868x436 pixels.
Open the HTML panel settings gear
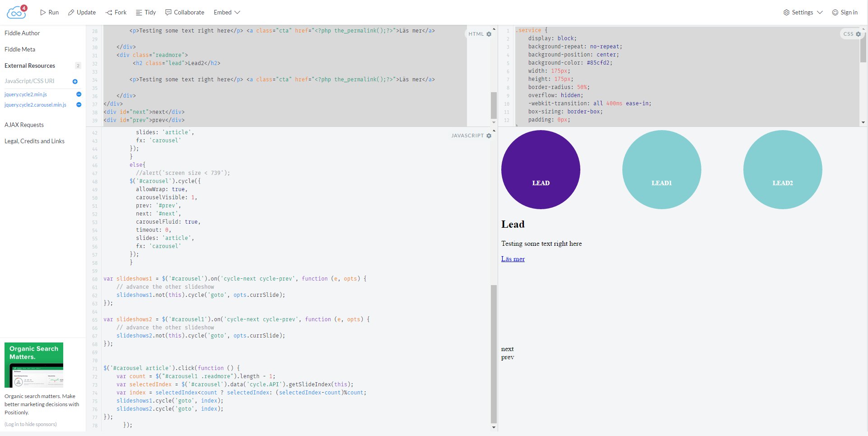[x=489, y=34]
